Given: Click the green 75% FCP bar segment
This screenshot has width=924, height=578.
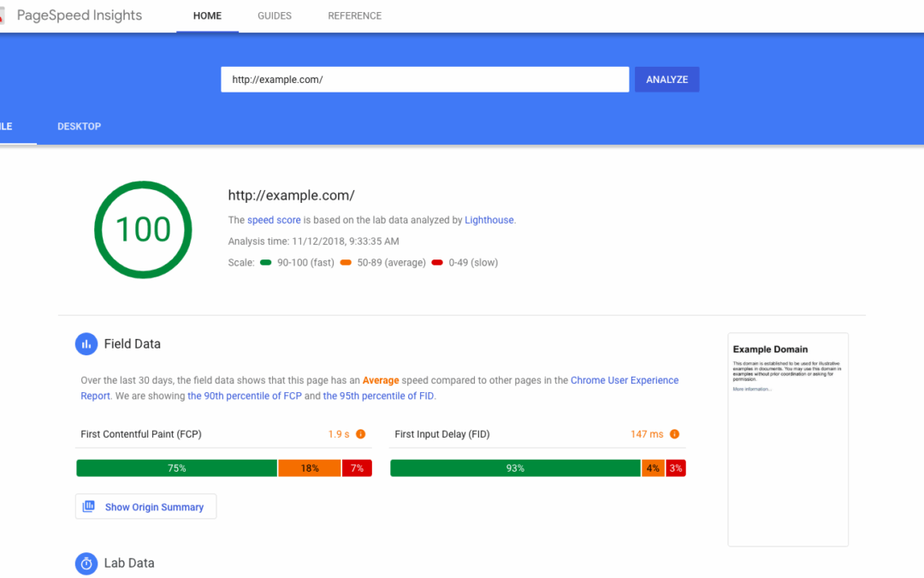Looking at the screenshot, I should 177,468.
